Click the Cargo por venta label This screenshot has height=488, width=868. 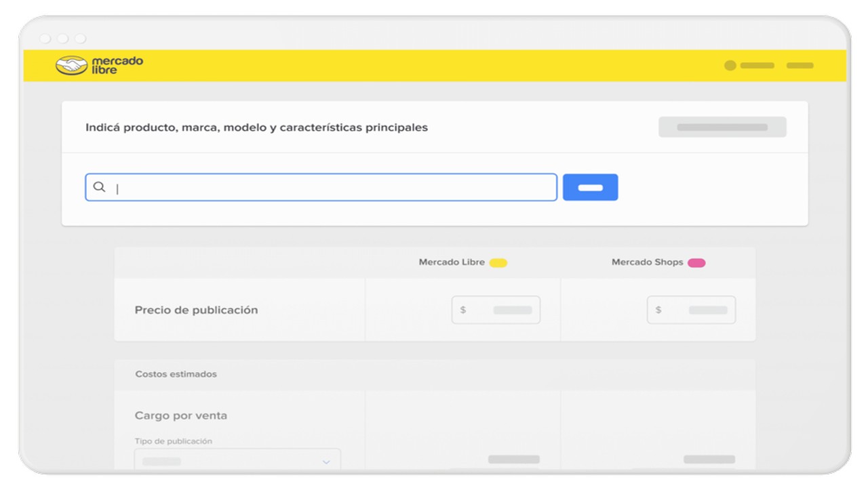tap(181, 415)
